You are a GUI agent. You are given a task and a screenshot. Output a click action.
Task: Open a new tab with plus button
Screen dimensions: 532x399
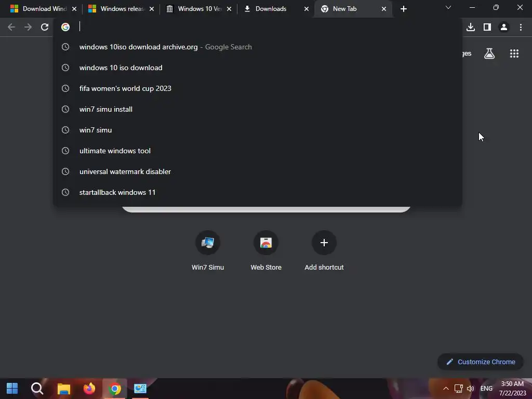pos(403,9)
